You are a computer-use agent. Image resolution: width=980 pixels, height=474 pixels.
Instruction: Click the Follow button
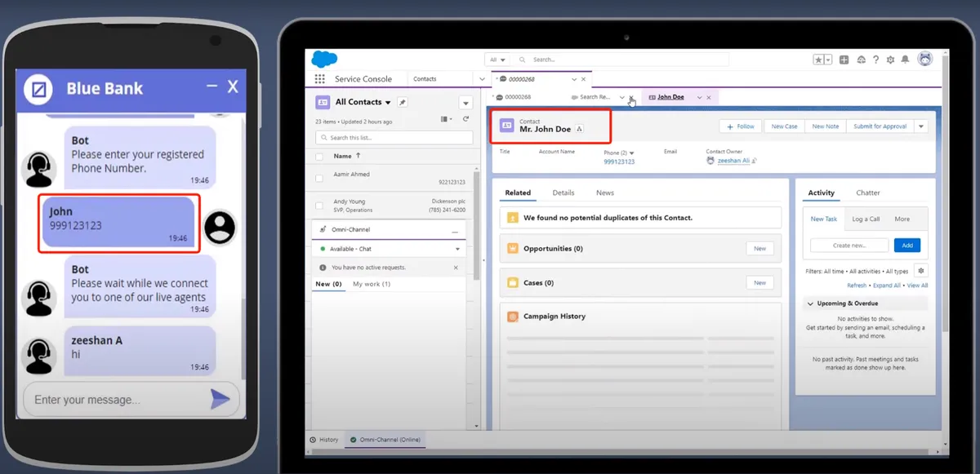(741, 126)
